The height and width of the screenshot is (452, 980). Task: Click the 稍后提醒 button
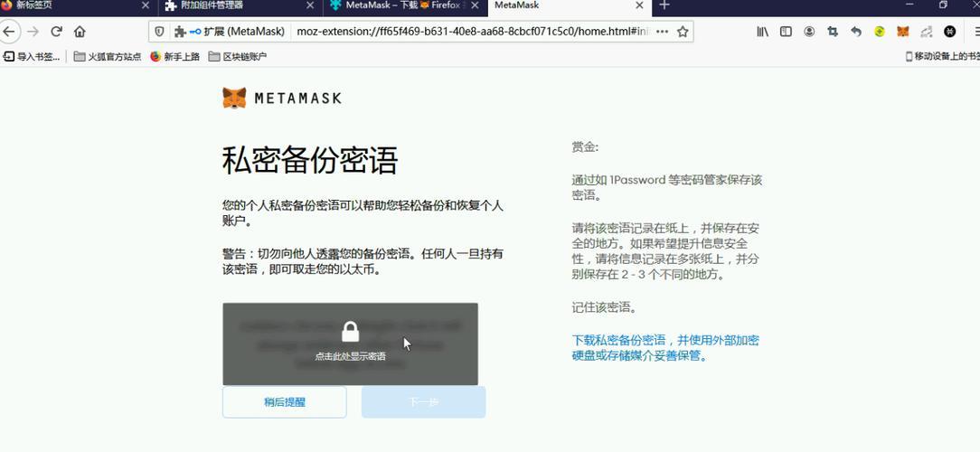pos(284,402)
